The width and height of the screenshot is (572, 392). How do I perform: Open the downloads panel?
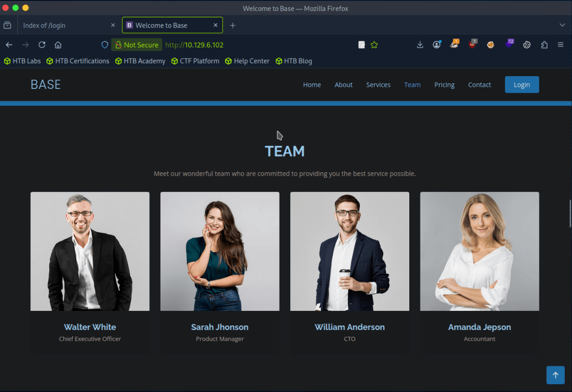(x=420, y=45)
